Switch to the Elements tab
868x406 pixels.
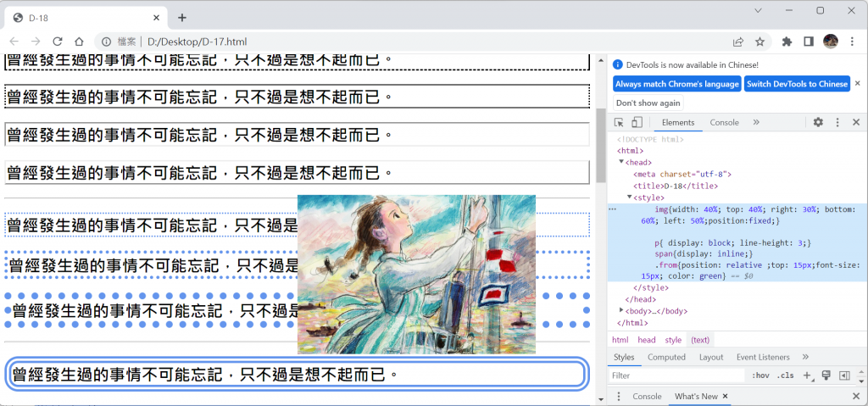click(678, 122)
